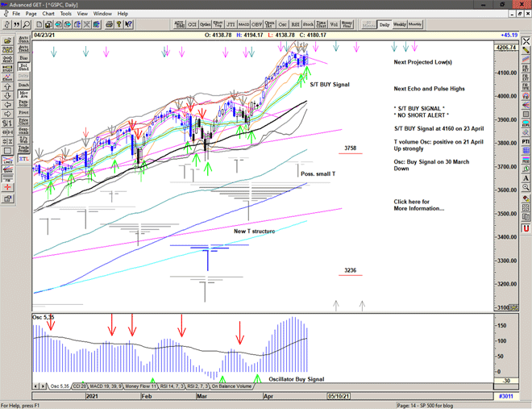This screenshot has width=532, height=409.
Task: Open the Chart menu
Action: (x=48, y=14)
